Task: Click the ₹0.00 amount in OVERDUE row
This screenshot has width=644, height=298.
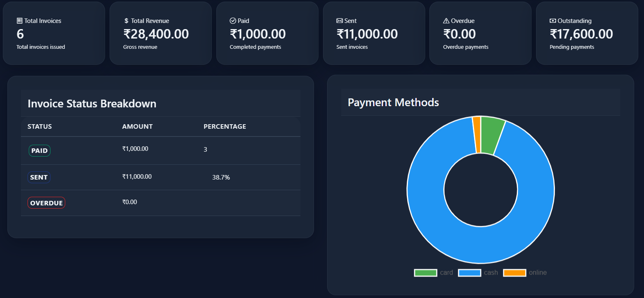Action: click(x=129, y=202)
